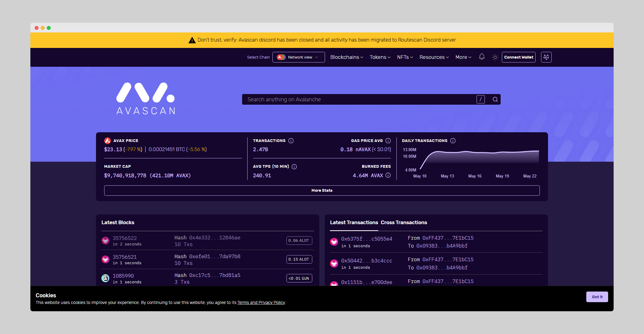Open Terms and Privacy Policy link

click(x=261, y=302)
